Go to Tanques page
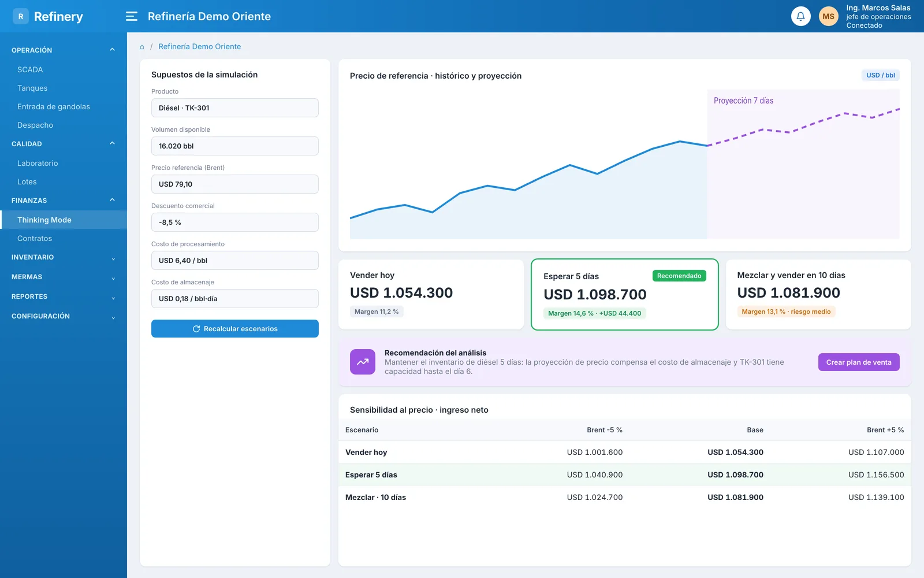924x578 pixels. (64, 88)
